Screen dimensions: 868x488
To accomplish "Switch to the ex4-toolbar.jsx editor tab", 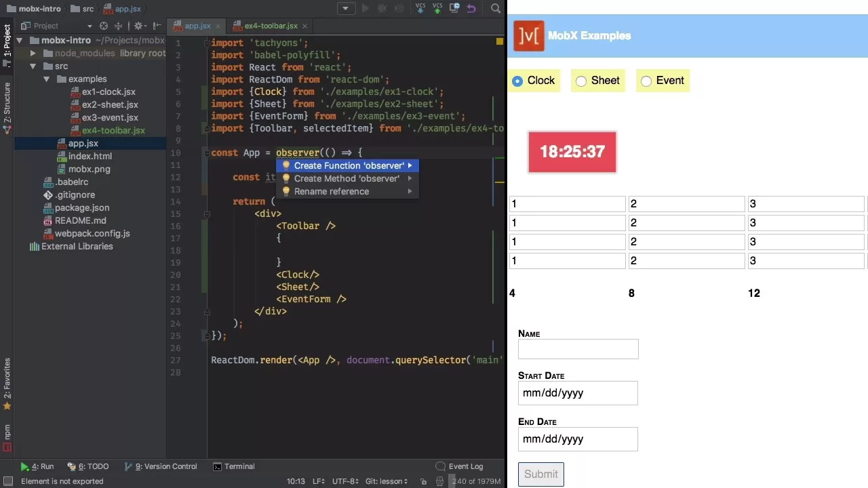I will [270, 26].
